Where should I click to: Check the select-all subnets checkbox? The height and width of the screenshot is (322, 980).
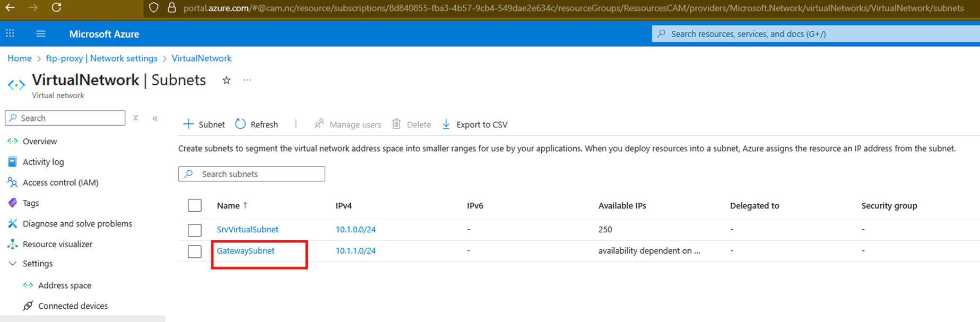(195, 205)
